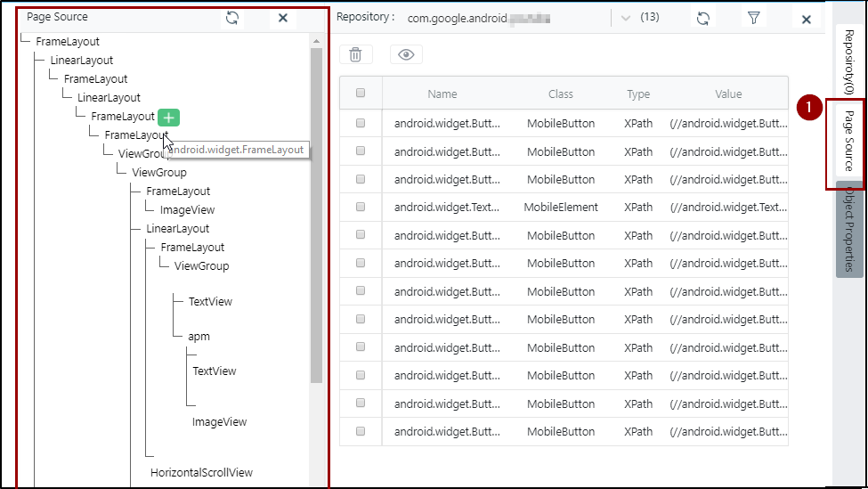Check the MobileElement row checkbox
This screenshot has height=489, width=868.
point(361,208)
